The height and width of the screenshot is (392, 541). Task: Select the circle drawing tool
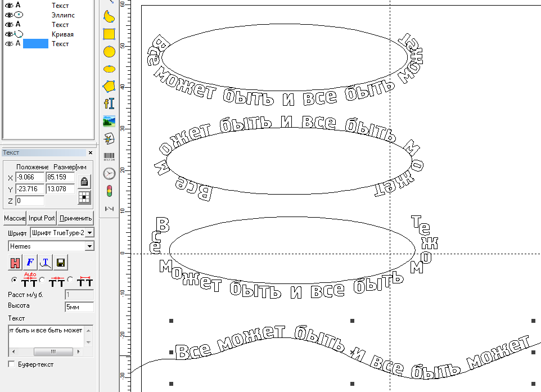tap(109, 52)
